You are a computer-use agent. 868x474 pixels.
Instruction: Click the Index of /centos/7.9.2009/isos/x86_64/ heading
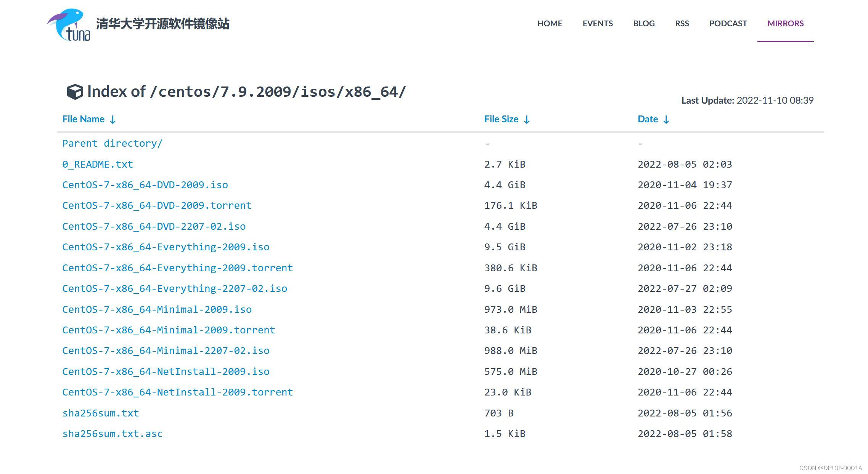[247, 92]
